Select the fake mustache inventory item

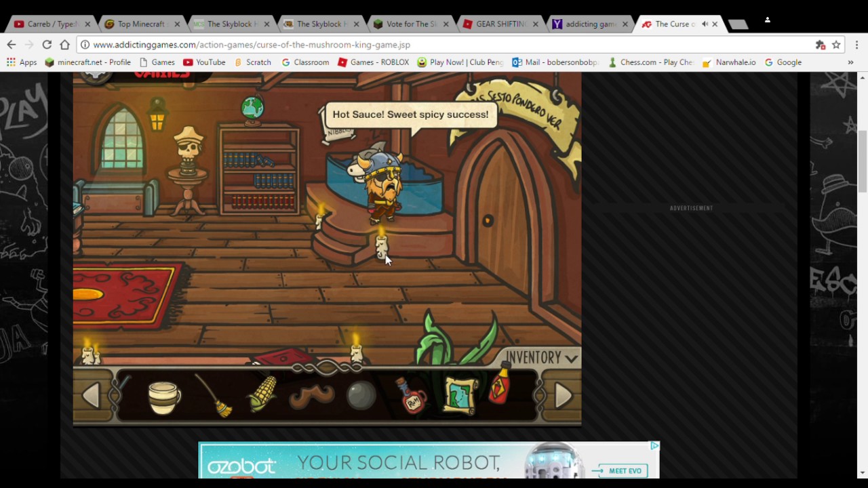point(311,397)
